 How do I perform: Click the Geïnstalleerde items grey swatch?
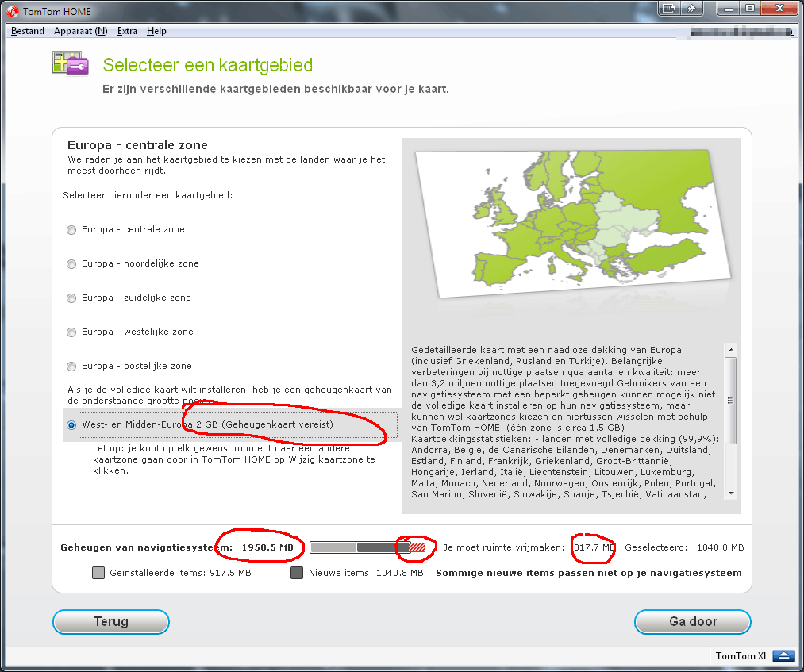98,573
